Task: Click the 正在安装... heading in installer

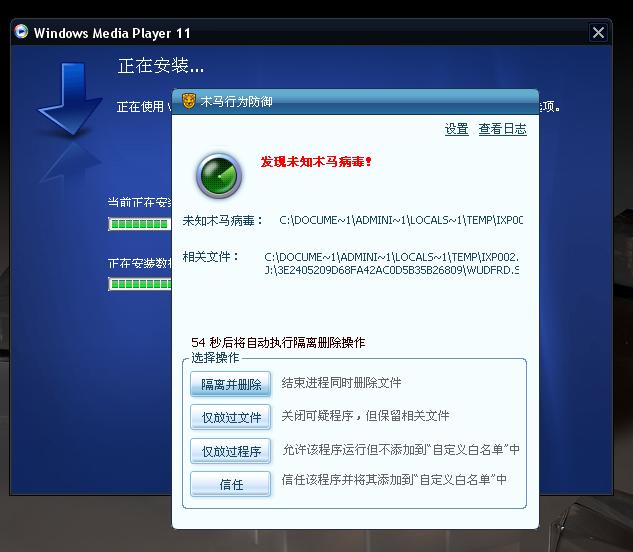Action: pos(161,66)
